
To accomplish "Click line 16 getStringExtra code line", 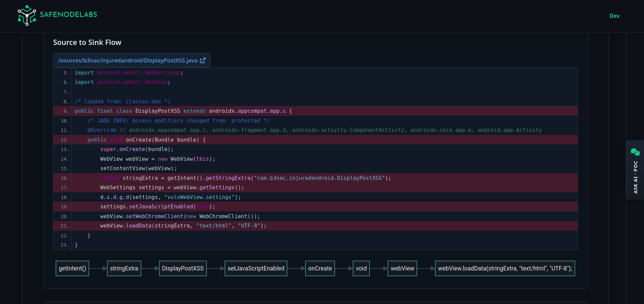I will tap(246, 178).
